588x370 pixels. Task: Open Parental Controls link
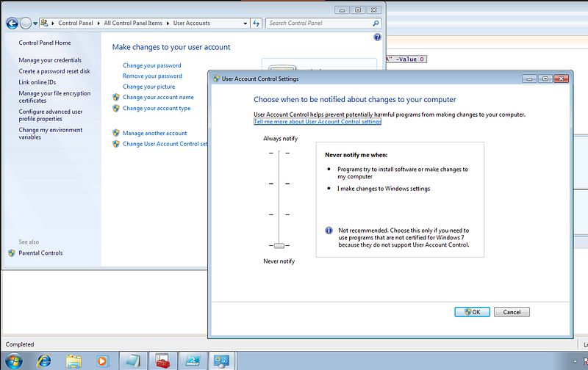coord(40,253)
